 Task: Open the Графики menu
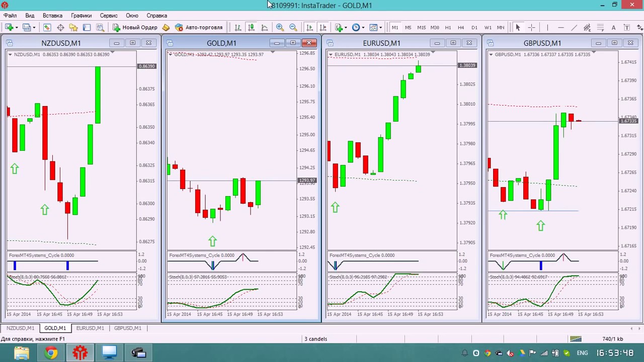pos(81,16)
